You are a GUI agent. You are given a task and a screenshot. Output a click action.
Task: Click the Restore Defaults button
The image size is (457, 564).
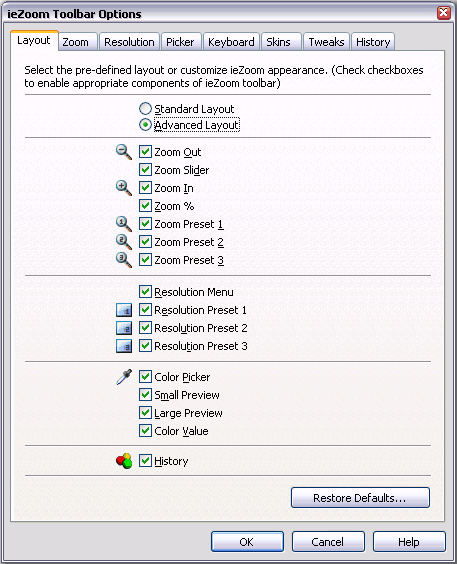[360, 498]
